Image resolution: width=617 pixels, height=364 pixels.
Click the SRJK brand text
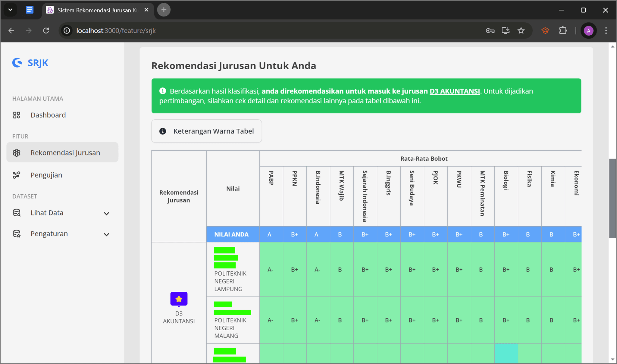[x=38, y=63]
